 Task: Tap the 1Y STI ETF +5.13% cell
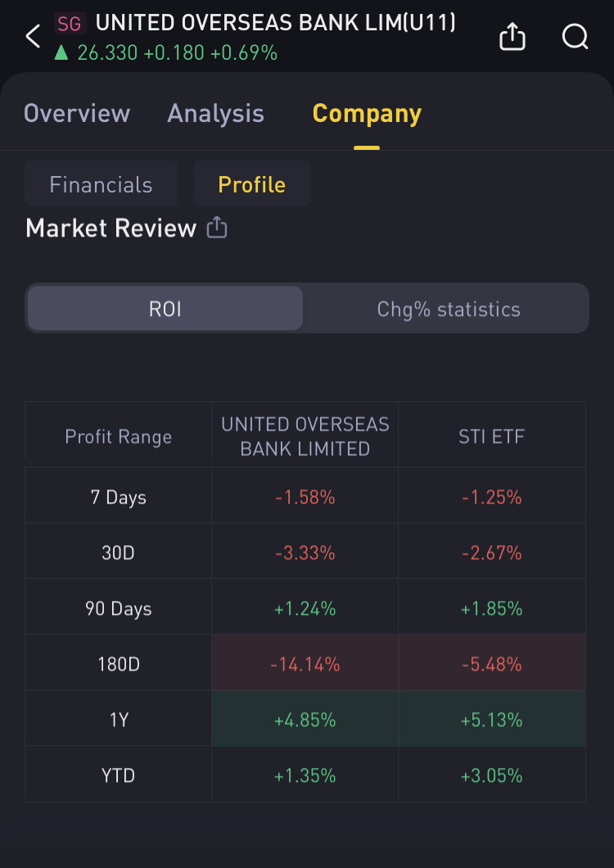coord(491,720)
